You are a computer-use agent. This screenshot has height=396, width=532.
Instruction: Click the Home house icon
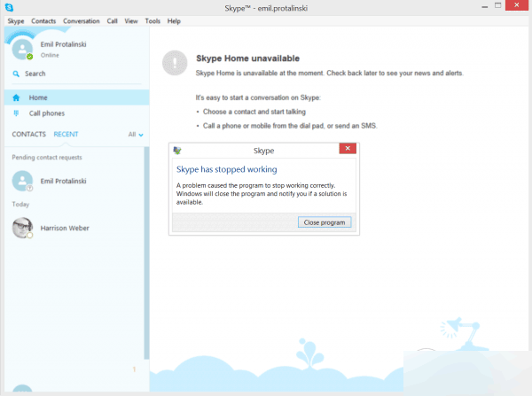tap(16, 97)
